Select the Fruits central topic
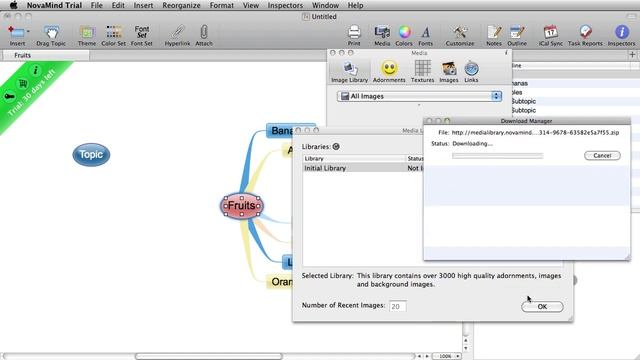This screenshot has height=360, width=640. [x=242, y=206]
